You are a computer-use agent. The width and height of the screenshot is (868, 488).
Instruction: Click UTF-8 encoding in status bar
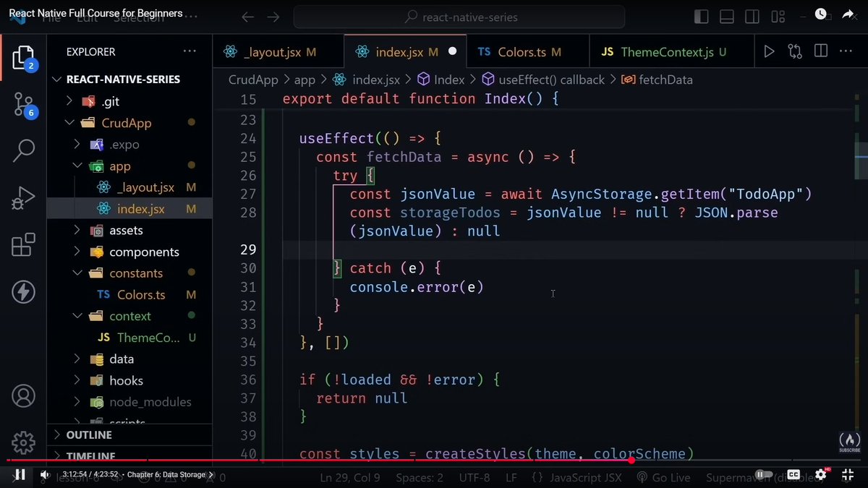tap(475, 477)
